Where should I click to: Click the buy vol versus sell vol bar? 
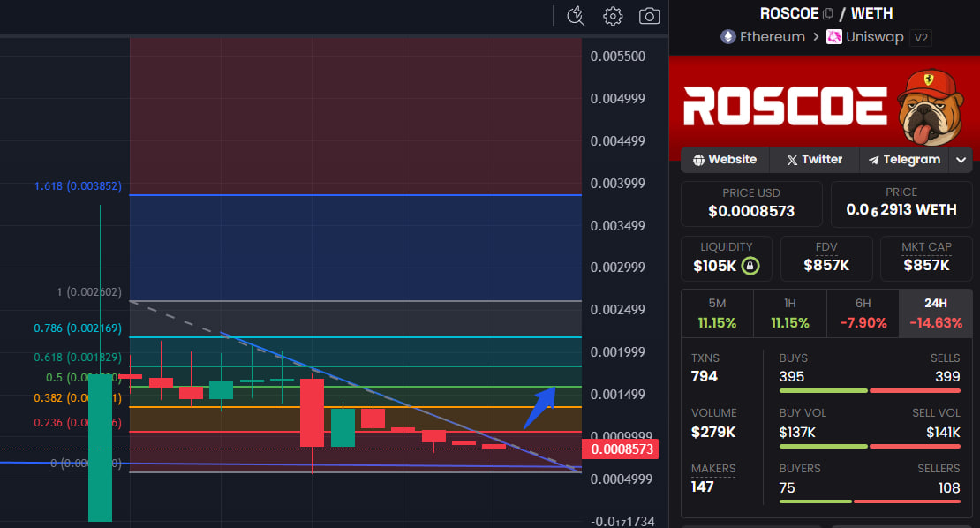click(870, 447)
